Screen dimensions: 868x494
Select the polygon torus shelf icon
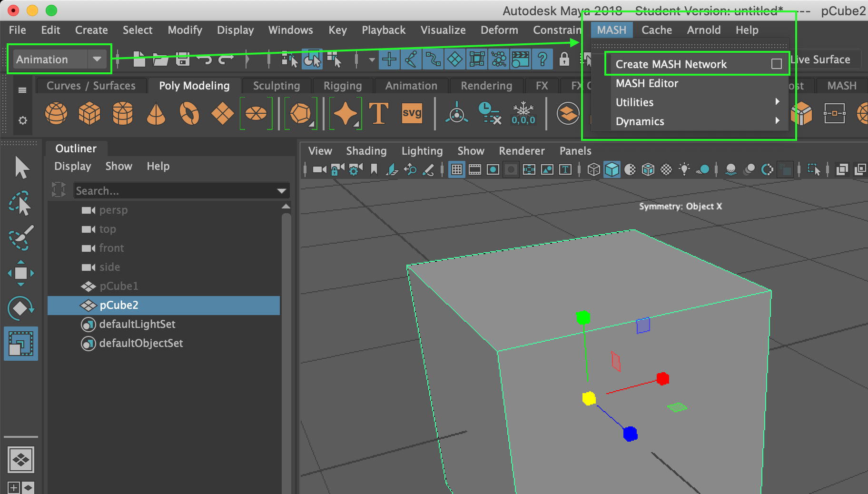(x=189, y=113)
